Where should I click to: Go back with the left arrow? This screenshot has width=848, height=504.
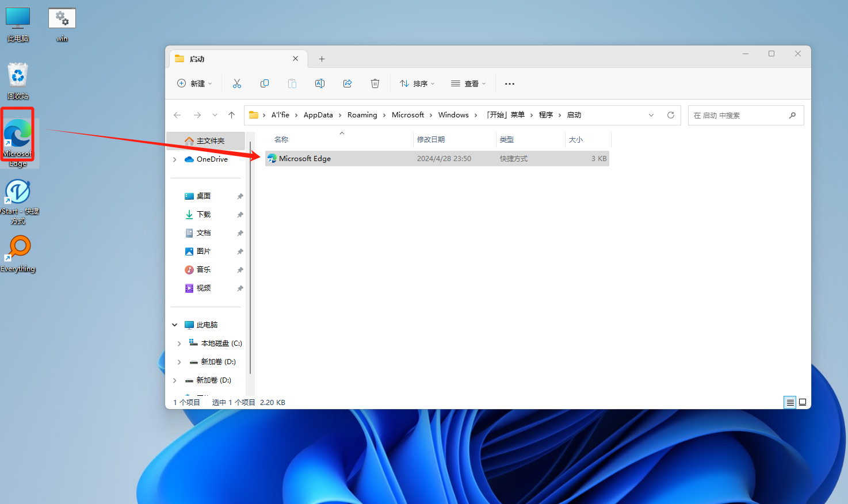[177, 115]
